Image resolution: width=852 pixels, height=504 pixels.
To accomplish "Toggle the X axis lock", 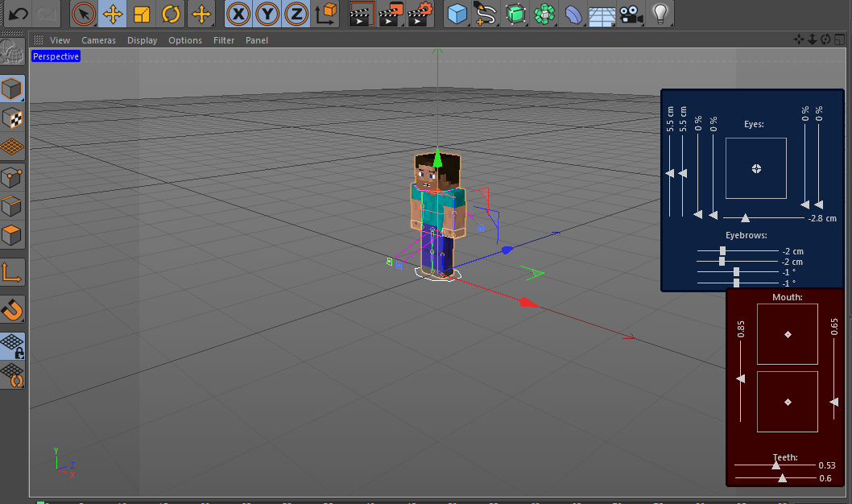I will pos(238,14).
